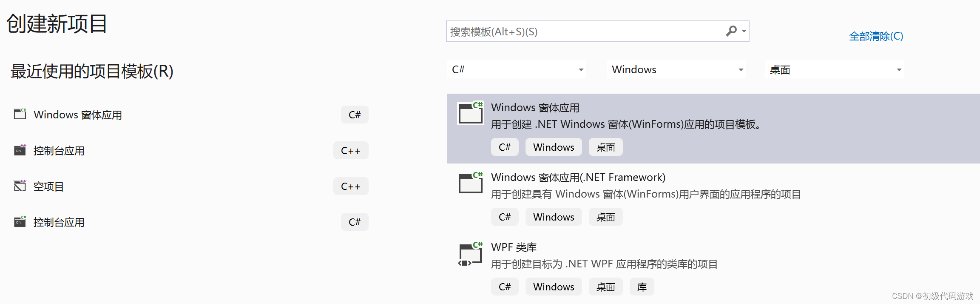The height and width of the screenshot is (304, 980).
Task: Expand the search options arrow
Action: (744, 31)
